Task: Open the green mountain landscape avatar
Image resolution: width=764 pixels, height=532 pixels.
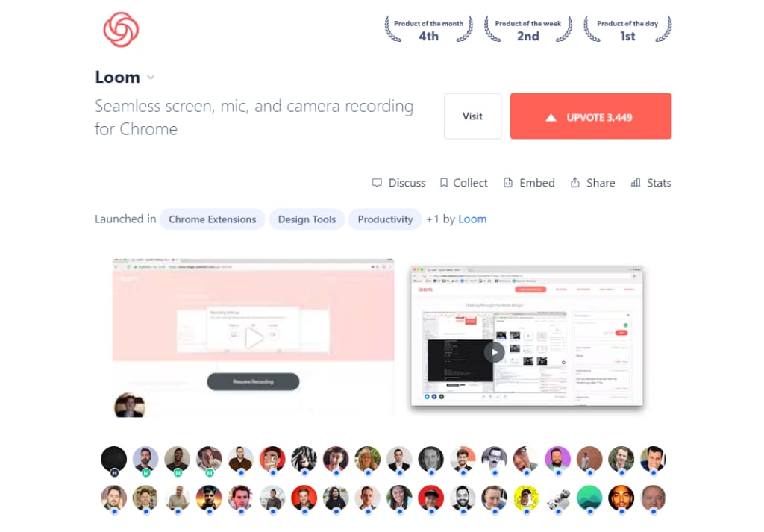Action: click(589, 498)
